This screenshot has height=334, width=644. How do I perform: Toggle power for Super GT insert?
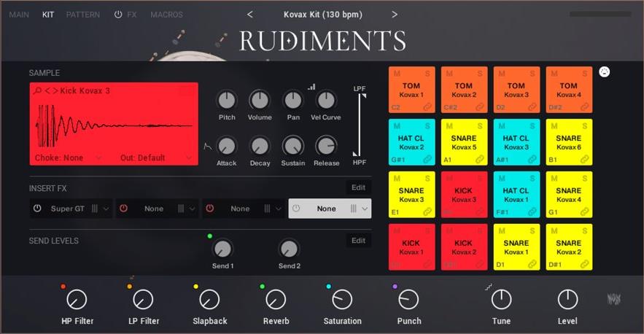coord(37,209)
